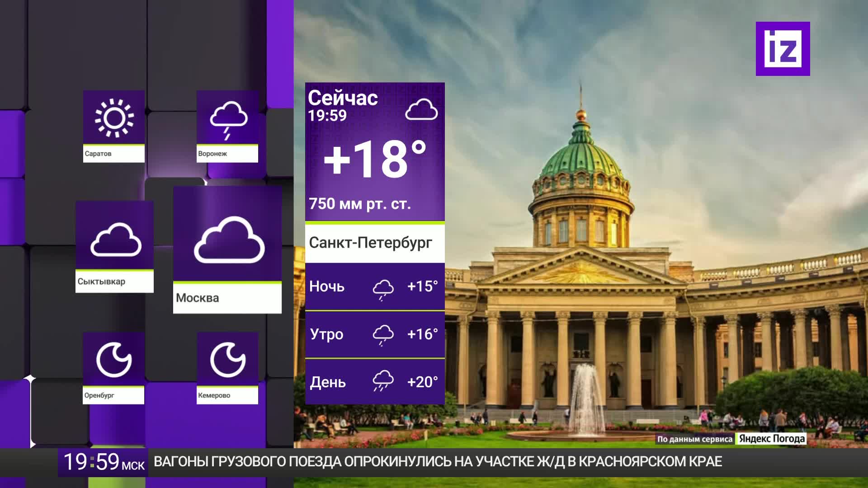This screenshot has height=488, width=868.
Task: Select the Москва city label
Action: 197,298
